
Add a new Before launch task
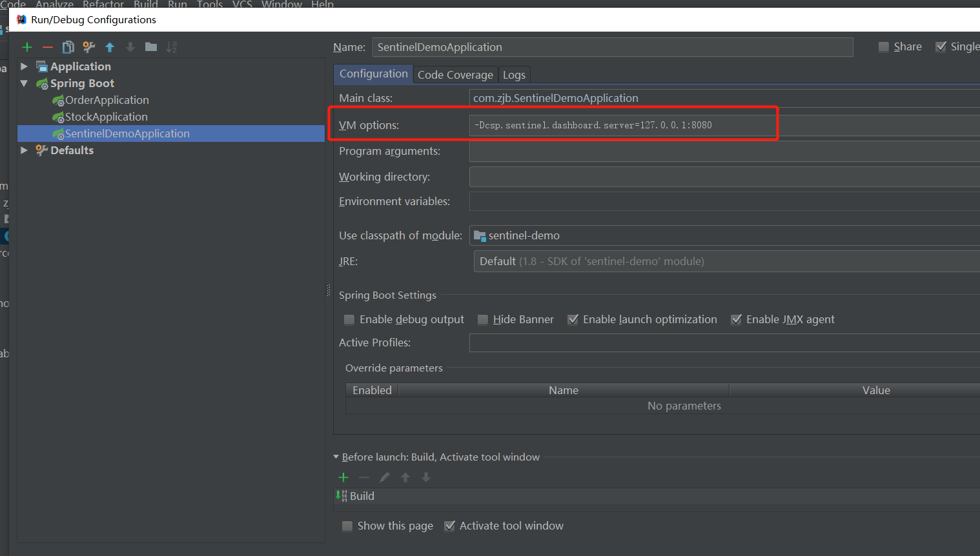click(x=343, y=477)
